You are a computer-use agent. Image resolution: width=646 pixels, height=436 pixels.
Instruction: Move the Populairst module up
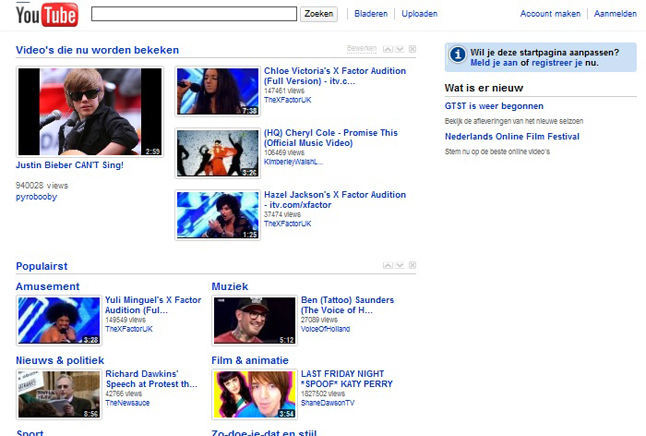pos(387,265)
